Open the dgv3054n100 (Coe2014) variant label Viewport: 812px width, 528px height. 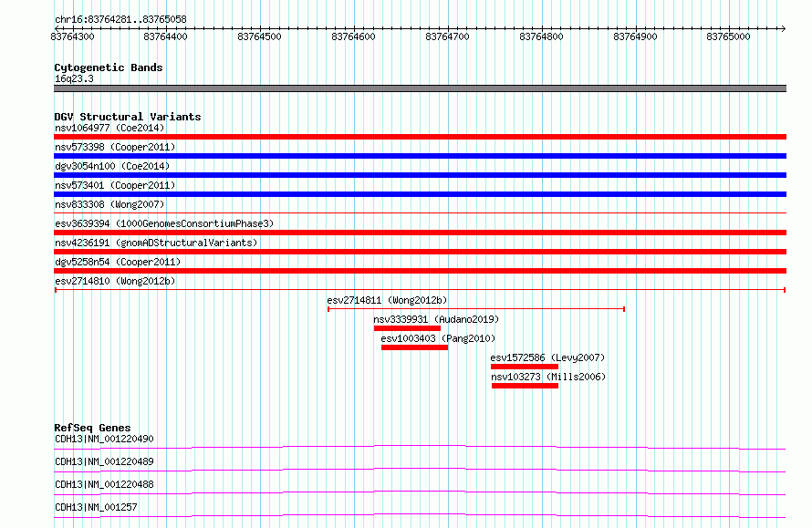tap(112, 166)
